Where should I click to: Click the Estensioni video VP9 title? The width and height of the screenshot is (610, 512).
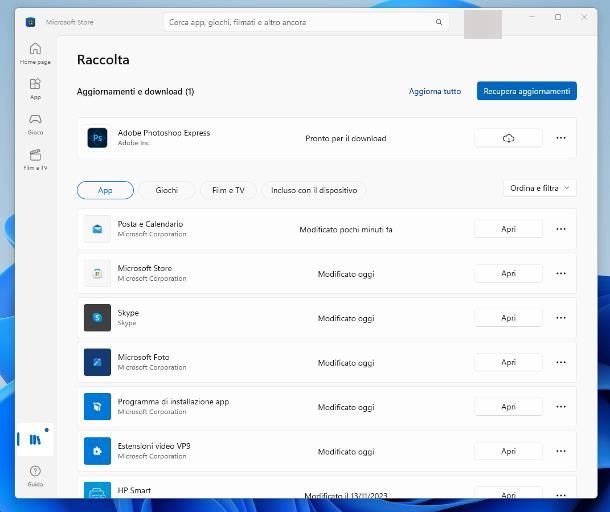click(154, 446)
